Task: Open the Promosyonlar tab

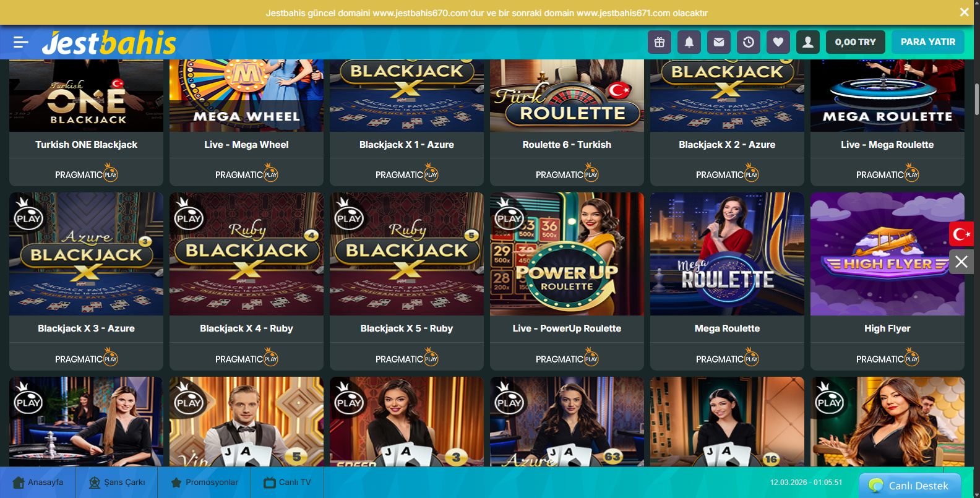Action: 204,483
